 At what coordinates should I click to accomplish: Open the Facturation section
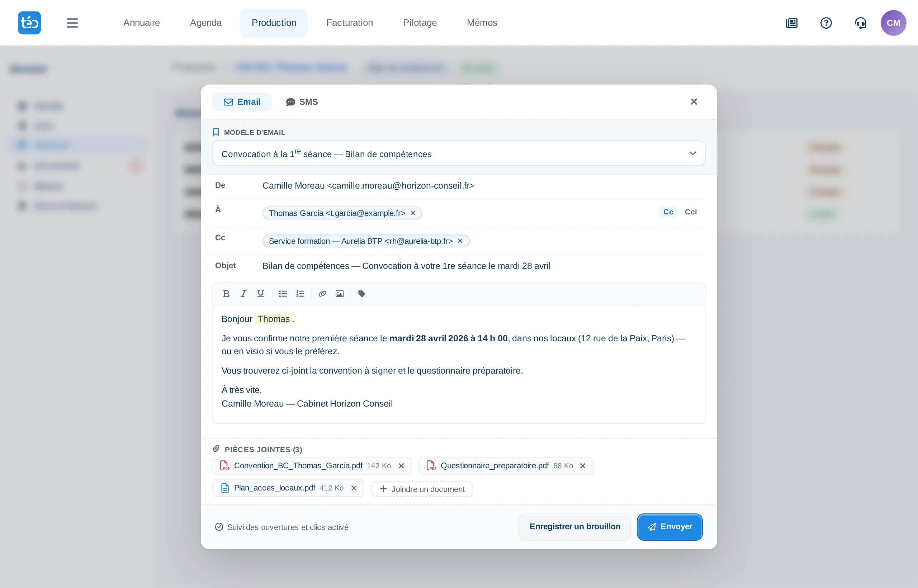[x=349, y=23]
